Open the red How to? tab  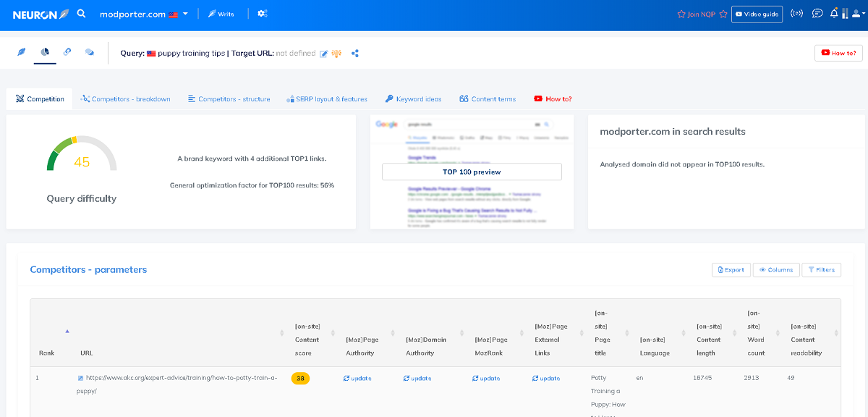pyautogui.click(x=553, y=99)
